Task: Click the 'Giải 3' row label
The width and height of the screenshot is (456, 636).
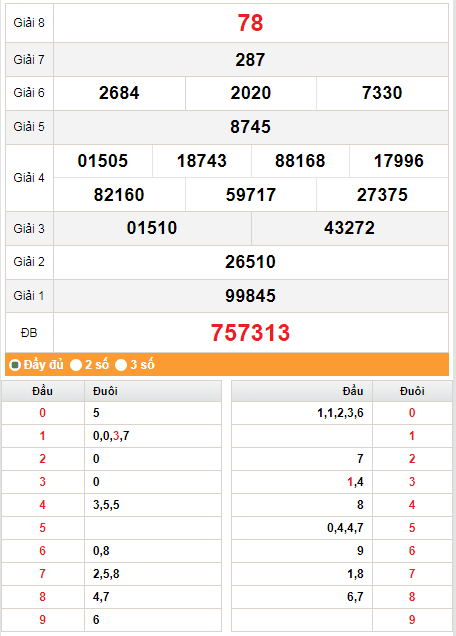Action: coord(29,229)
